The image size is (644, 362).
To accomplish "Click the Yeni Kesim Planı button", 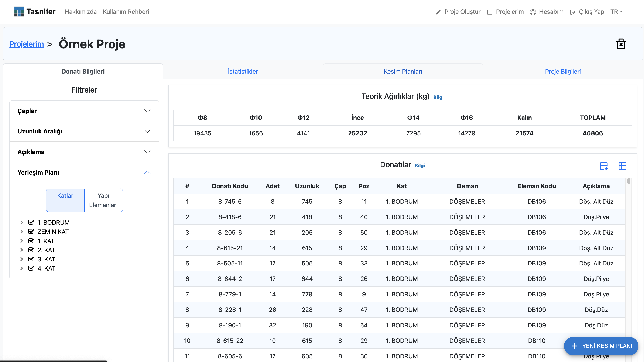I will click(601, 346).
